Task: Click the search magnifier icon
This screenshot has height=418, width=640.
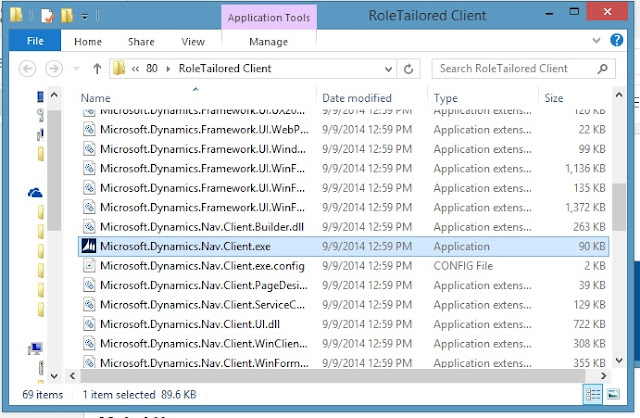Action: click(602, 69)
